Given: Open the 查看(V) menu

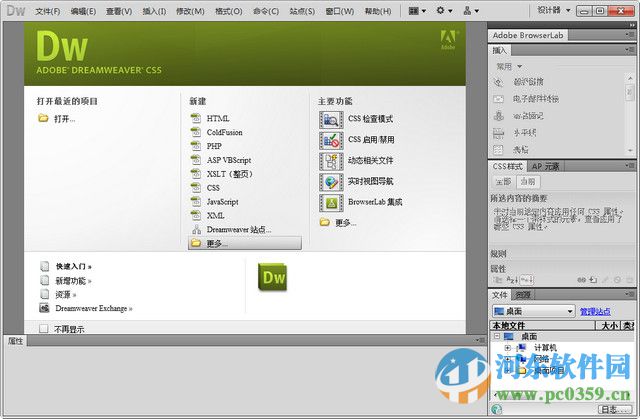Looking at the screenshot, I should pos(119,11).
